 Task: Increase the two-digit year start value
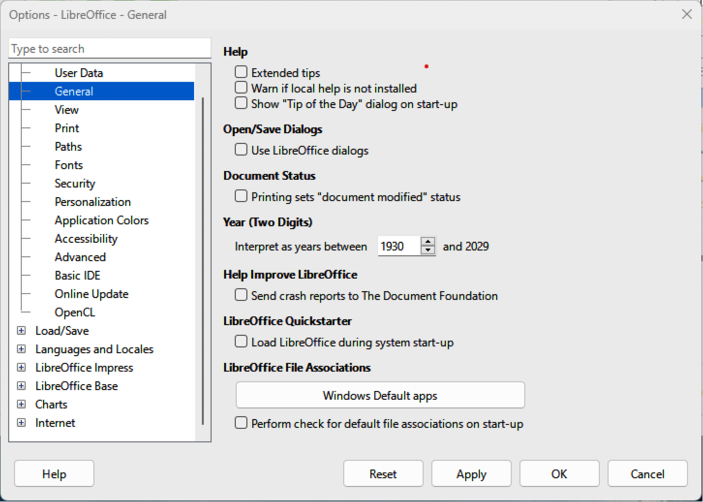(428, 241)
